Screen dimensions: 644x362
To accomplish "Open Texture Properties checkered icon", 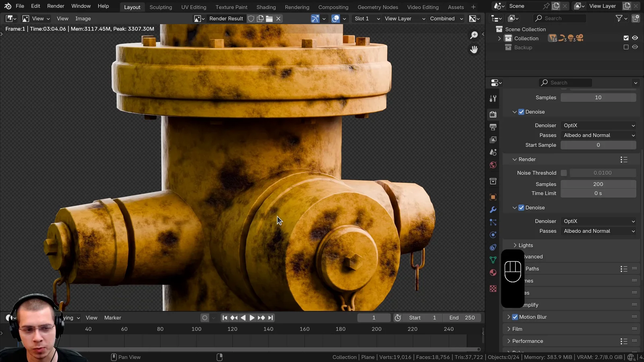I will coord(493,289).
